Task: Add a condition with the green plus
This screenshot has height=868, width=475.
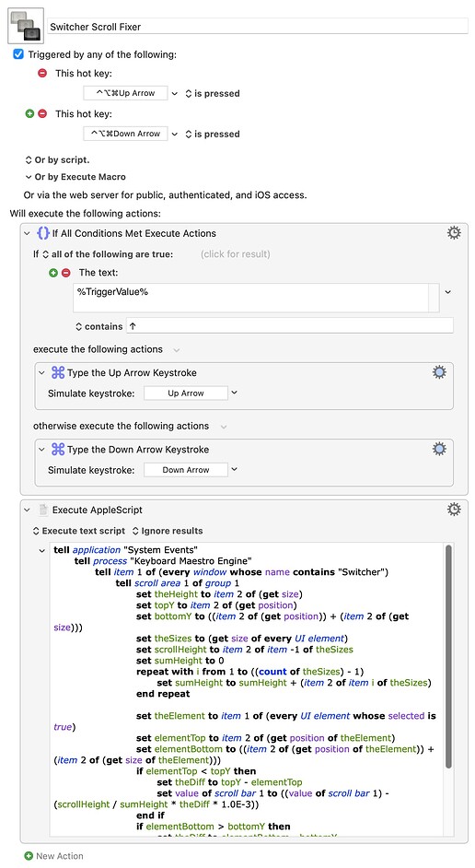Action: coord(53,273)
